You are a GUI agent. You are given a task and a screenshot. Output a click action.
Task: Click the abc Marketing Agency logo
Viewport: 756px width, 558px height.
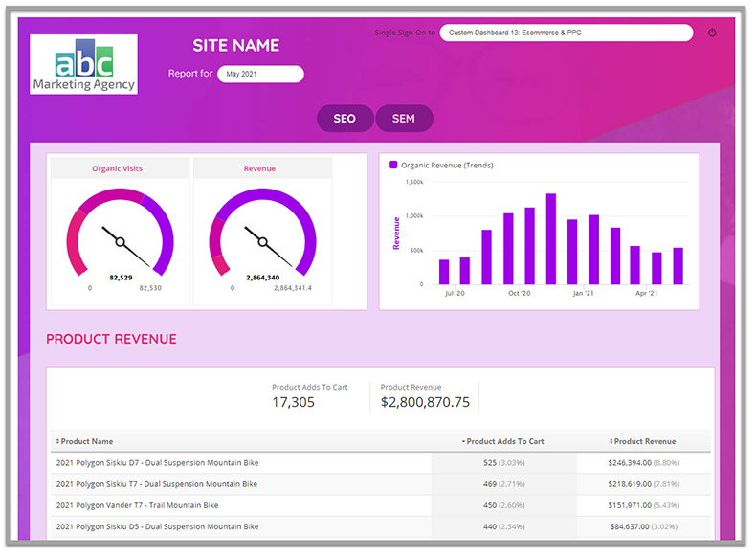(x=83, y=64)
